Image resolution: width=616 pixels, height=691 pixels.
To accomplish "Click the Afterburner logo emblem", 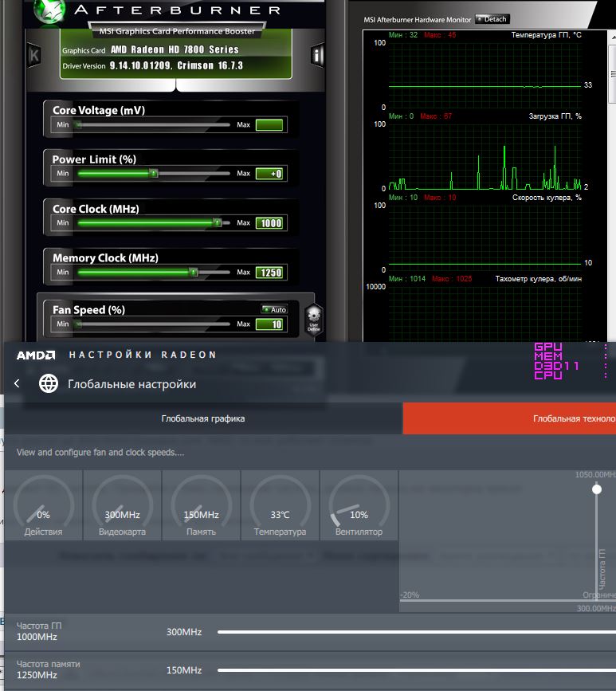I will pos(49,10).
